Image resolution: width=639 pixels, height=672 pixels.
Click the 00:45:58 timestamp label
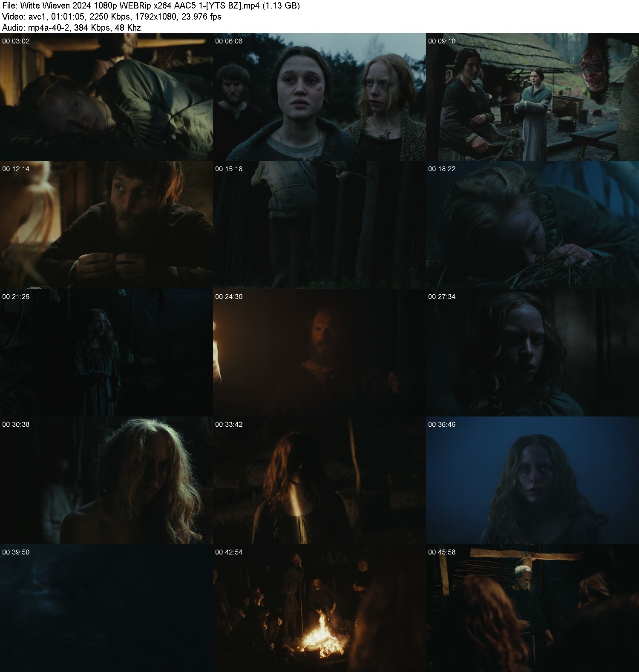(x=442, y=552)
